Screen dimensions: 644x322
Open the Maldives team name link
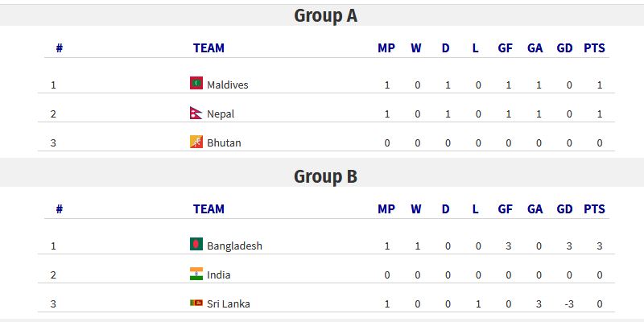coord(228,85)
